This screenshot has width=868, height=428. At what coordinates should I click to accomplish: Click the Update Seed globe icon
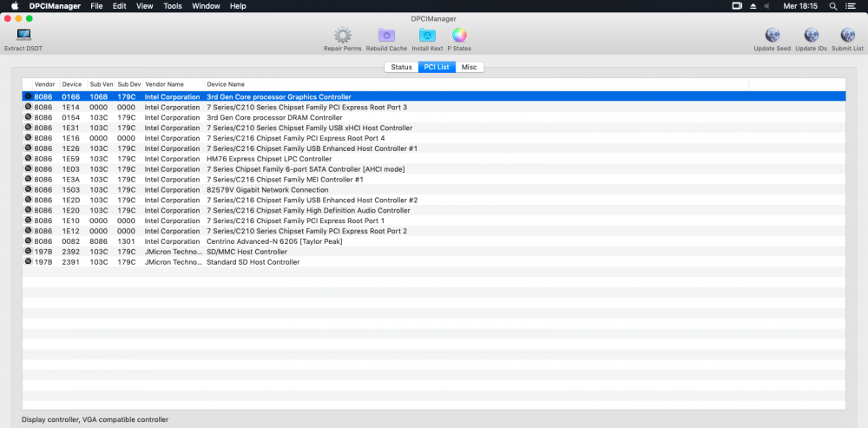pyautogui.click(x=773, y=36)
